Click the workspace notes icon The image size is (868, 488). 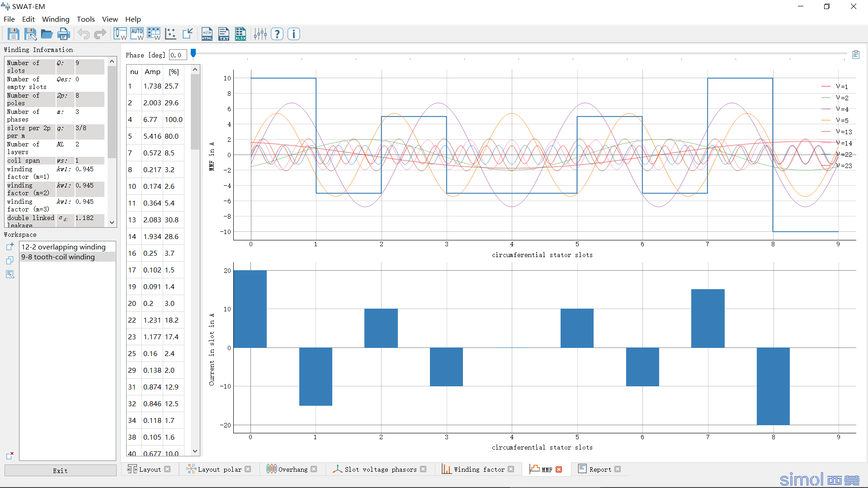click(x=10, y=275)
